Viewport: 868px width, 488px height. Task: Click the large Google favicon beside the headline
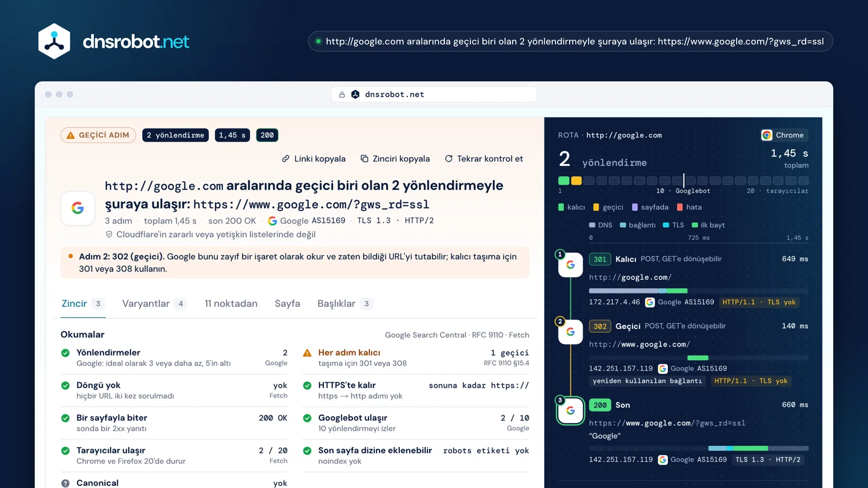(78, 208)
